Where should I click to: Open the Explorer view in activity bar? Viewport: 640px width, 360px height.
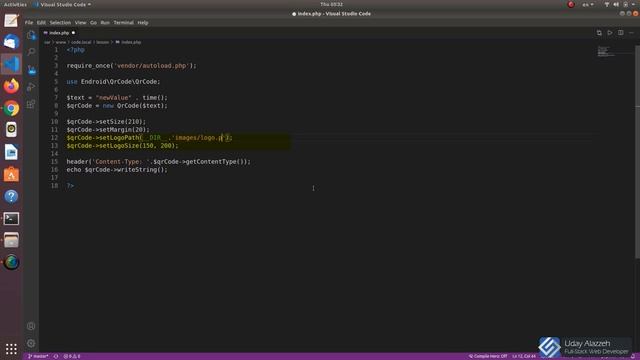click(x=31, y=35)
